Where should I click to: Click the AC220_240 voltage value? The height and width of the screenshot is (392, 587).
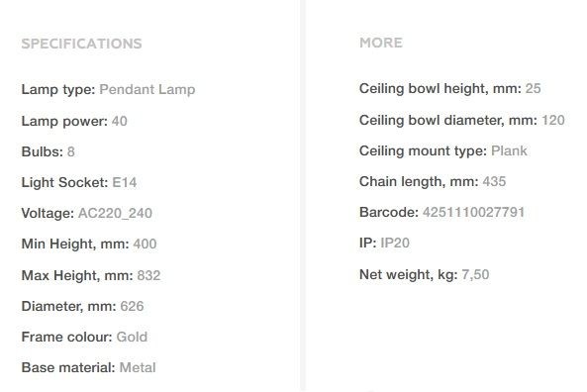pos(115,213)
